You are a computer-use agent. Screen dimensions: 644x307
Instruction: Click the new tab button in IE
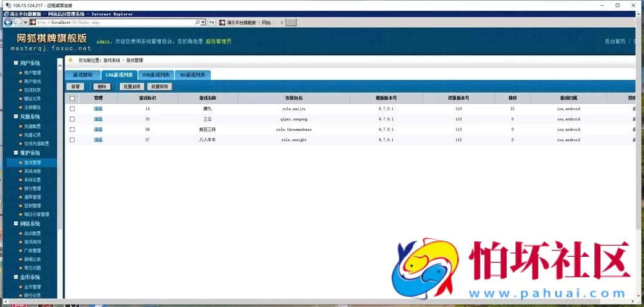click(291, 22)
